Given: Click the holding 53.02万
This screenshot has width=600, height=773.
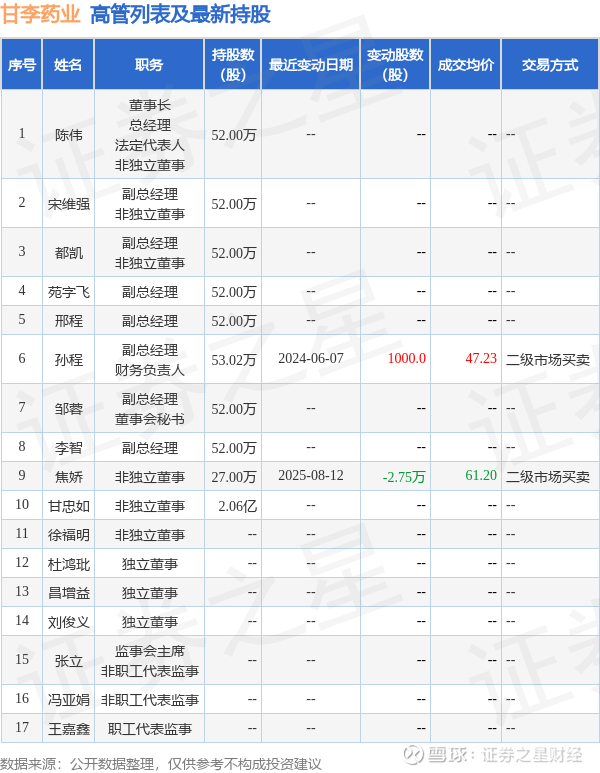Looking at the screenshot, I should tap(234, 360).
